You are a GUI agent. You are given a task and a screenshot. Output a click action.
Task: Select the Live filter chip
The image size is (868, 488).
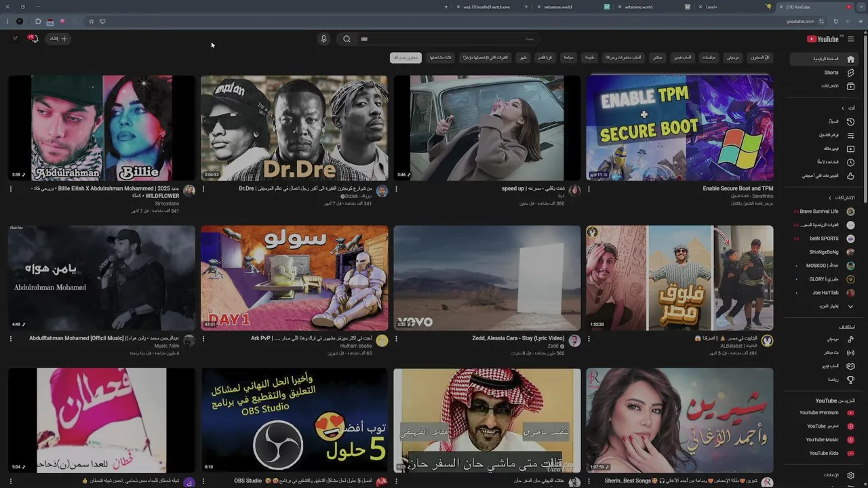point(658,58)
